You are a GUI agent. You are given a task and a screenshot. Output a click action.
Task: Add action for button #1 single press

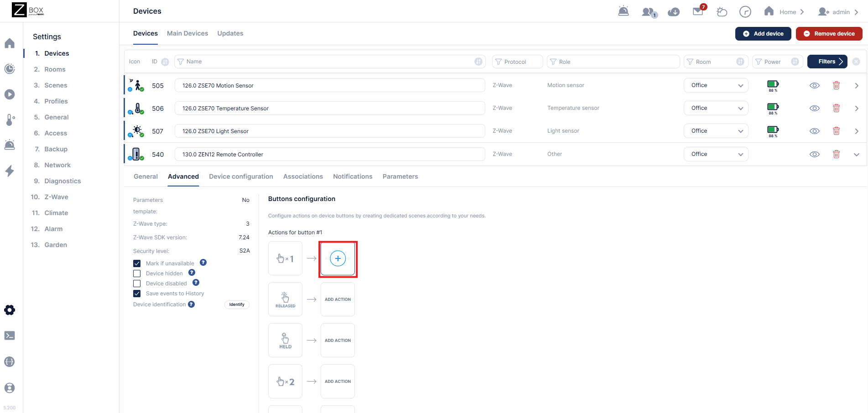[x=338, y=258]
